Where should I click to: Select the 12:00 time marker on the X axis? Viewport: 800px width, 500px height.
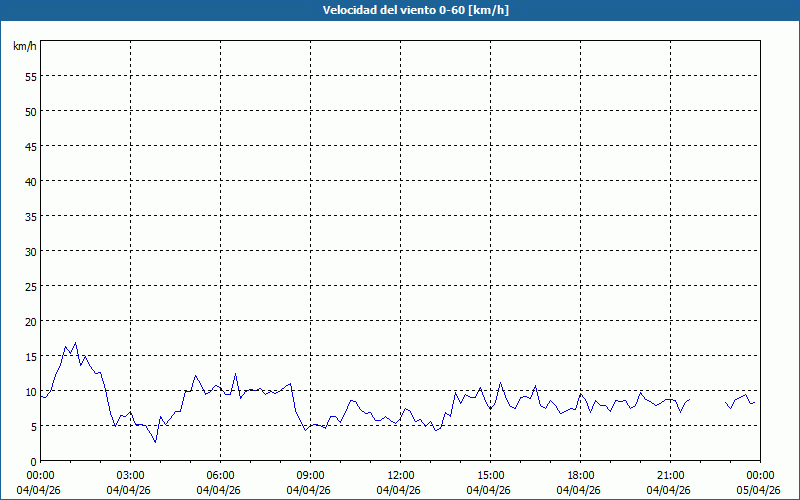click(400, 475)
